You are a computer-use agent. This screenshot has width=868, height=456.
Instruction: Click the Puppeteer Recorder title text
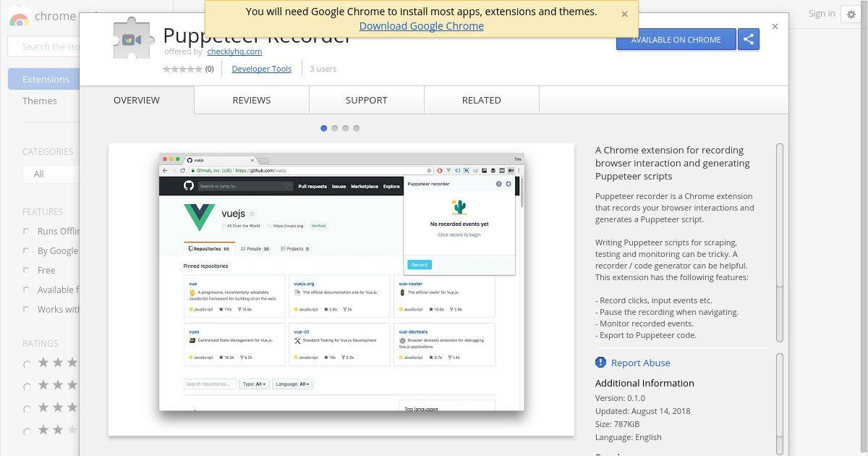(257, 35)
